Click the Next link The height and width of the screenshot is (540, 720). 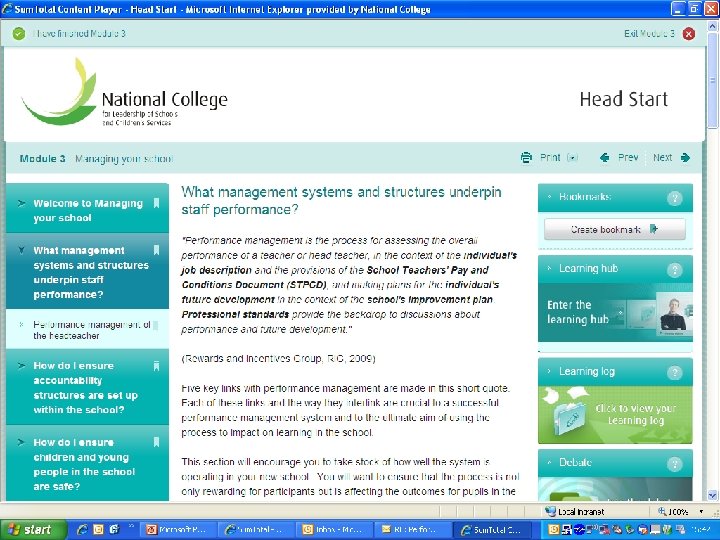click(x=662, y=158)
